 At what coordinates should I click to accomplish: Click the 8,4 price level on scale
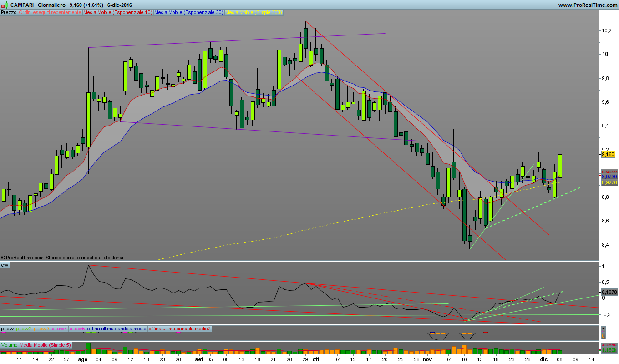click(x=606, y=245)
